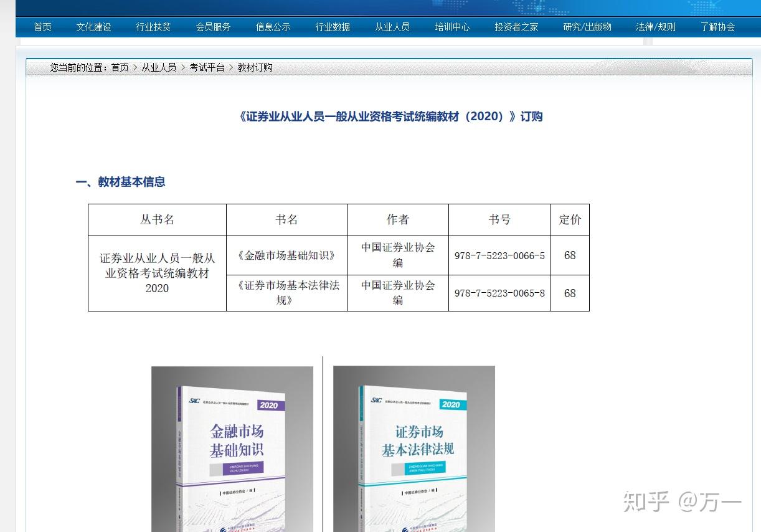This screenshot has width=761, height=532.
Task: Click the price 68 for 证券市场基本法律法规
Action: click(x=570, y=293)
